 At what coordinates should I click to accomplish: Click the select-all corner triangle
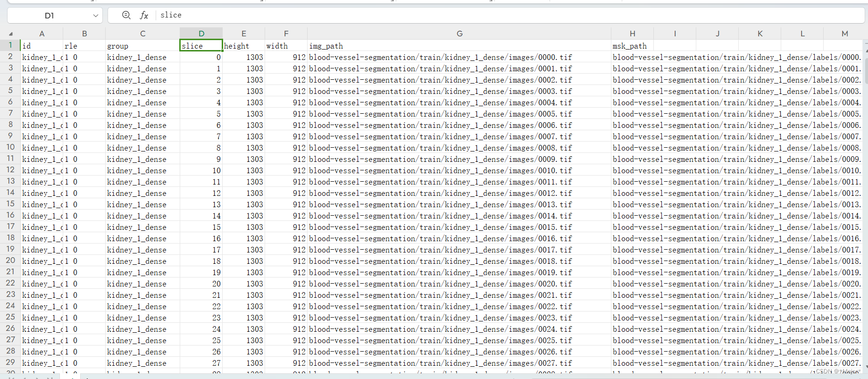[x=10, y=34]
